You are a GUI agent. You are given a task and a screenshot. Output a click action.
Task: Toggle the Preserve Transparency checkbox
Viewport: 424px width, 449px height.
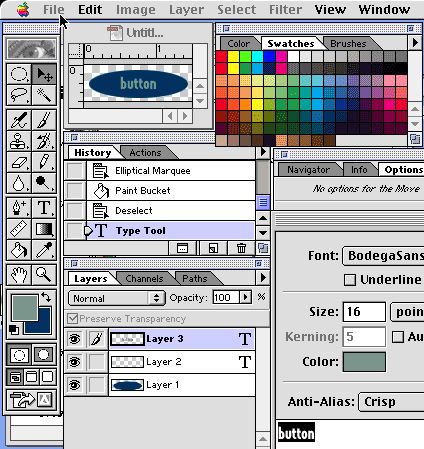tap(73, 319)
